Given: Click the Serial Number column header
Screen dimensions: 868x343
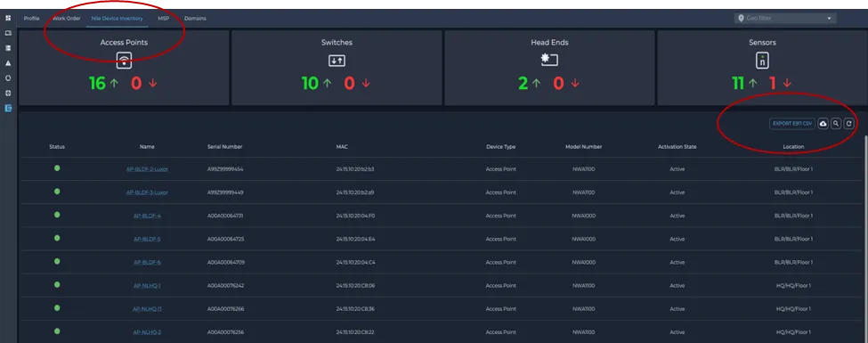Looking at the screenshot, I should tap(224, 147).
